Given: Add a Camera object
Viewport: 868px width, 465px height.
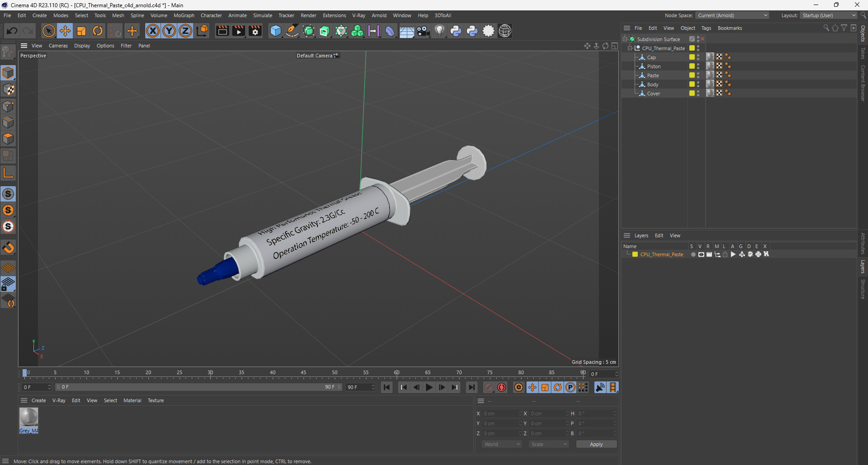Looking at the screenshot, I should pyautogui.click(x=423, y=31).
